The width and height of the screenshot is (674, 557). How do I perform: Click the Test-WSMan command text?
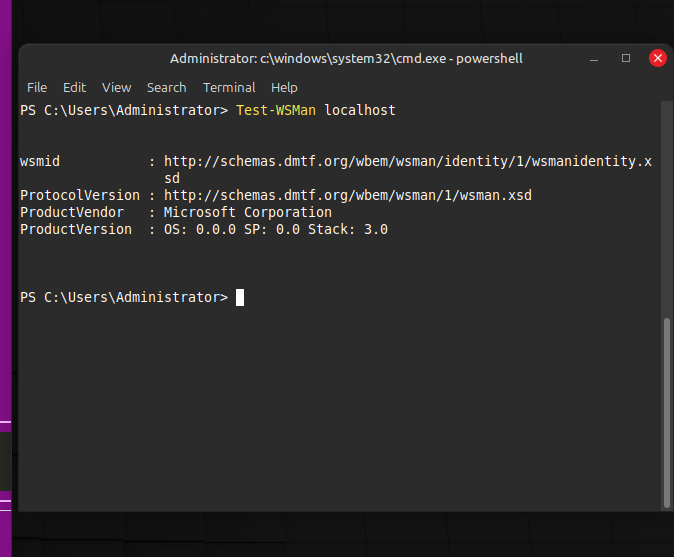click(x=276, y=110)
